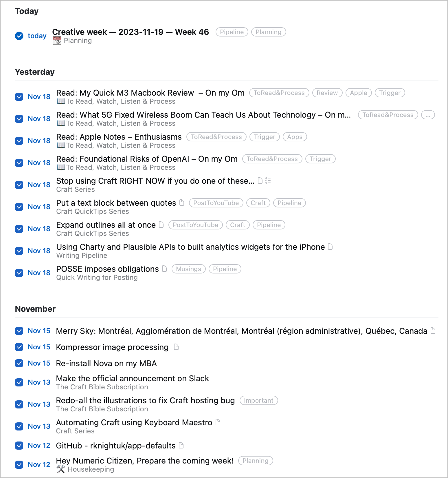
Task: Uncheck Re-install Nova on my MBA
Action: tap(19, 363)
